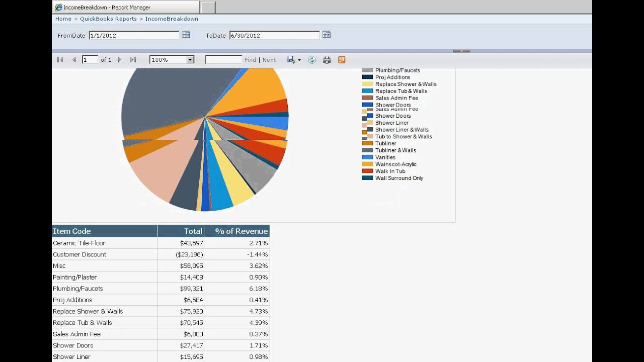644x362 pixels.
Task: Click the Internet Explorer tab icon
Action: [x=58, y=8]
